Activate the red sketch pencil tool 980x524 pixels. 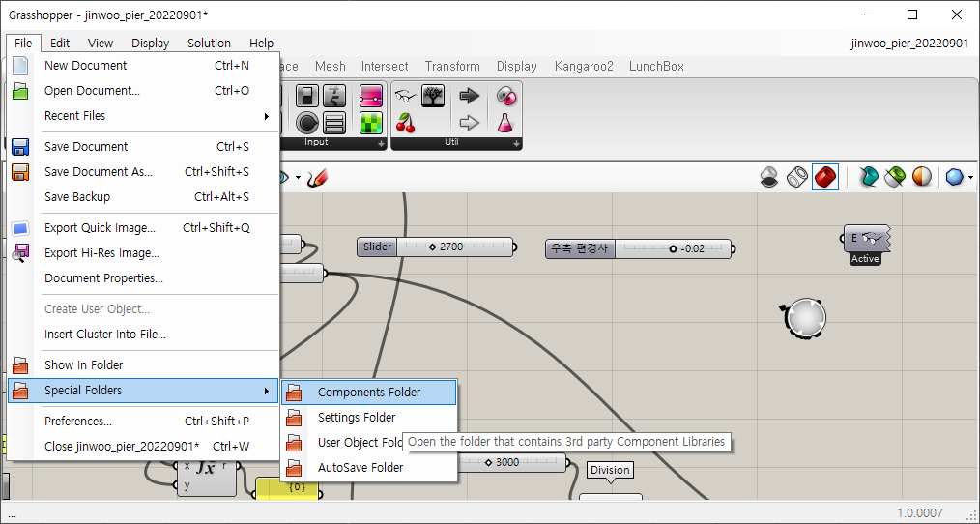click(318, 178)
